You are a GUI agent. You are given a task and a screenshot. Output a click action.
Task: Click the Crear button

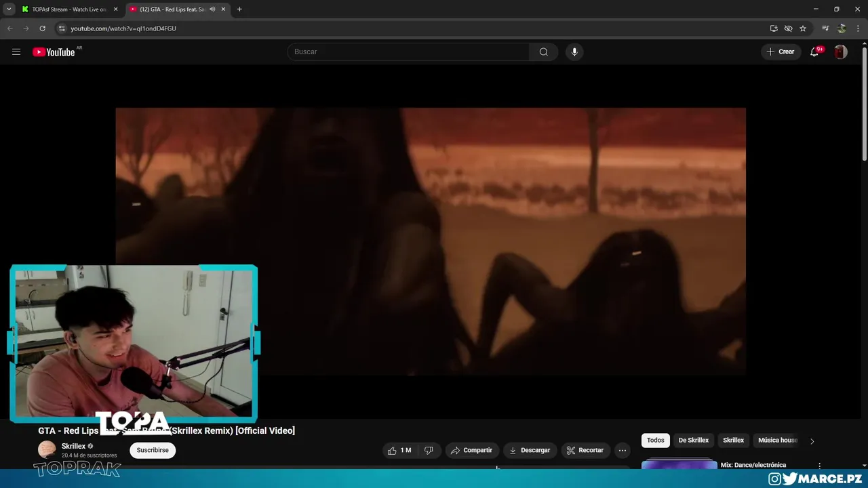[781, 52]
